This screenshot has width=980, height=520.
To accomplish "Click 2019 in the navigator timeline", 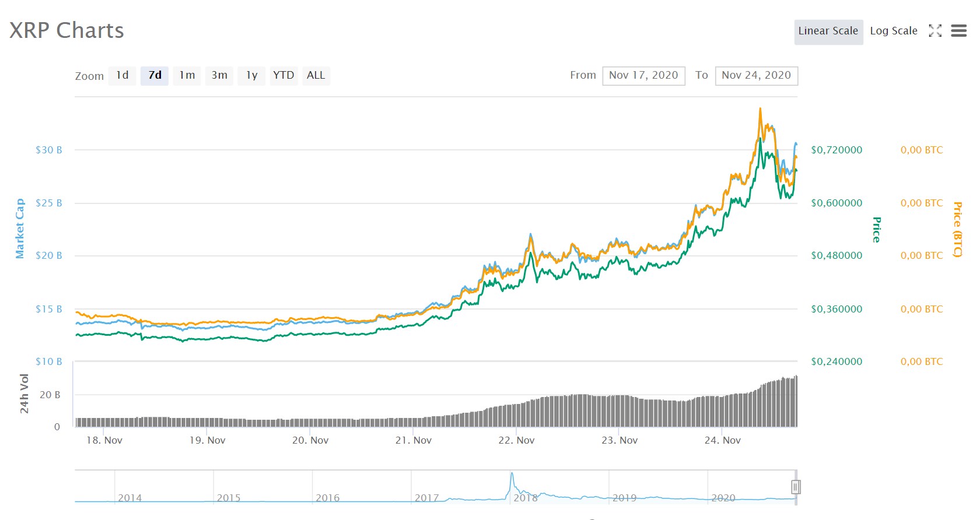I will 625,498.
